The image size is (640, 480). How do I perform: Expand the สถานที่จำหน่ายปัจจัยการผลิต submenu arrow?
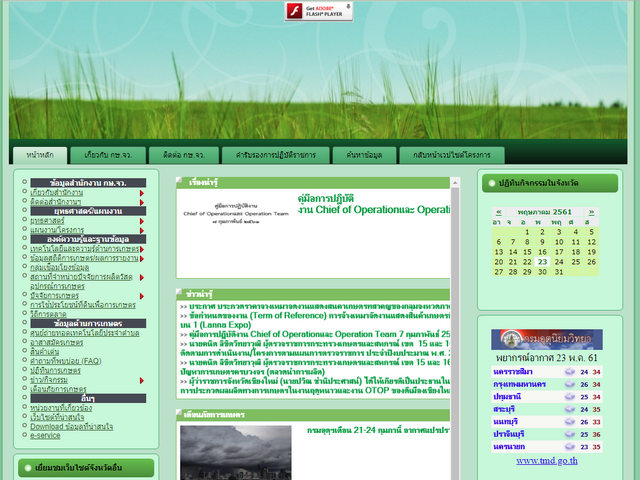[142, 278]
